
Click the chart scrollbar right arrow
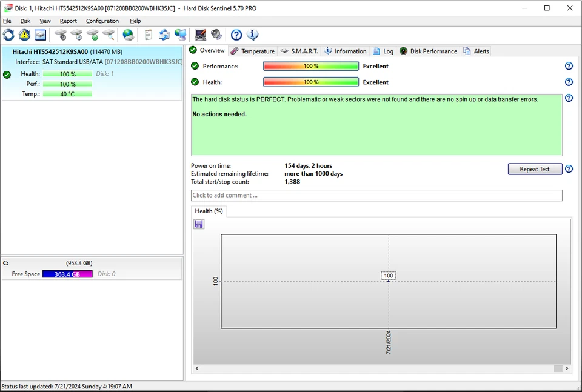pos(567,368)
